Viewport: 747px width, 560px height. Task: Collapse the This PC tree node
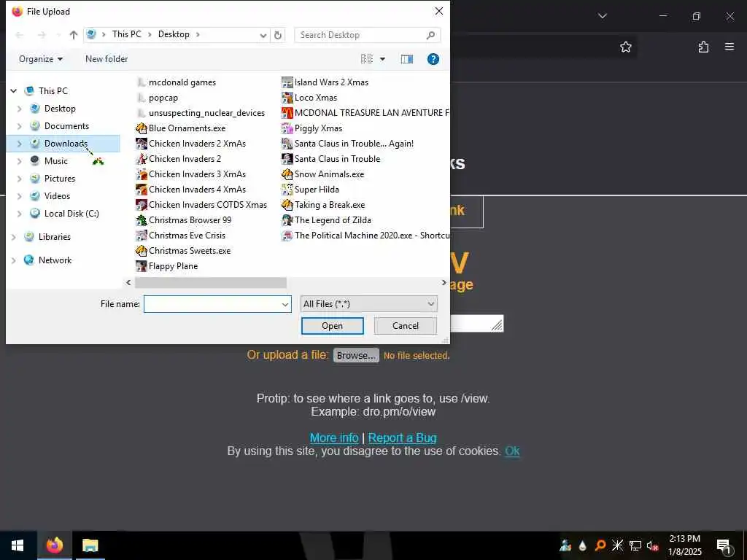13,90
